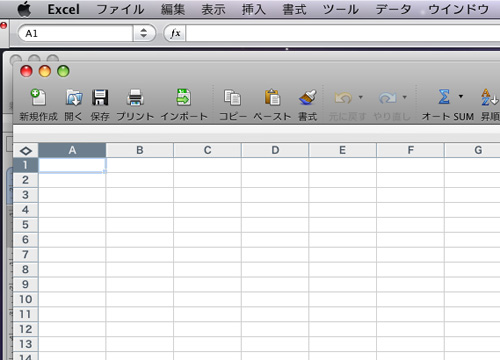Open the データ menu
The image size is (500, 360).
(x=393, y=9)
